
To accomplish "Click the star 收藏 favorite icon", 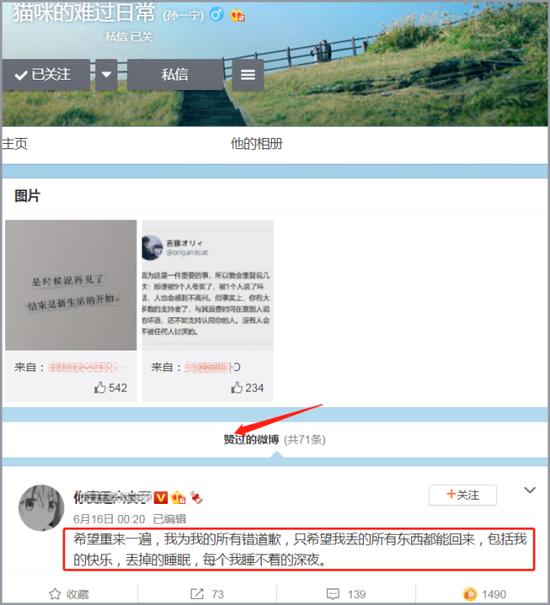I will click(x=55, y=594).
